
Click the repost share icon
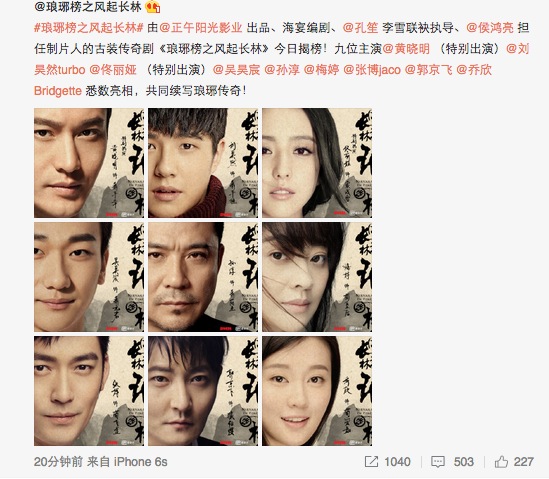[371, 461]
